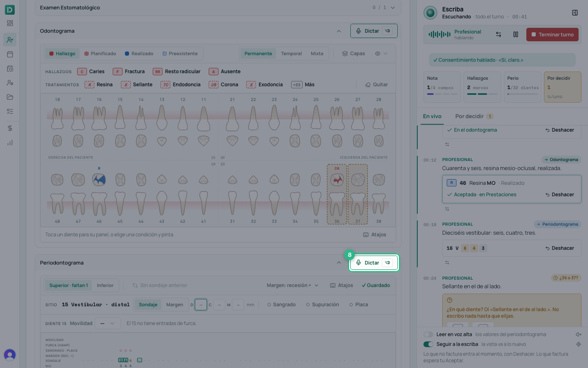
Task: Toggle Leer en voz alta switch
Action: [428, 334]
